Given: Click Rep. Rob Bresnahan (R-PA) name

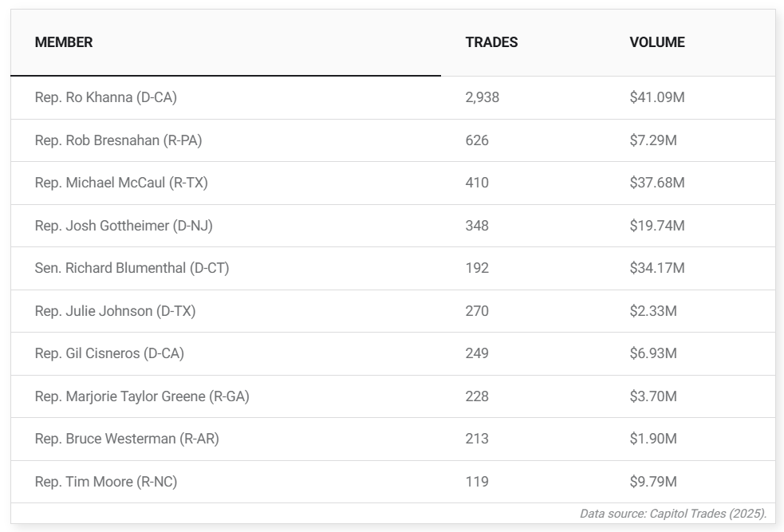Looking at the screenshot, I should (x=118, y=140).
